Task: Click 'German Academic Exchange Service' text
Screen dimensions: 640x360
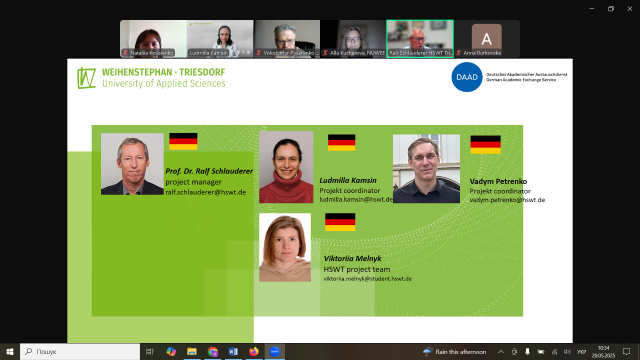Action: pyautogui.click(x=521, y=80)
